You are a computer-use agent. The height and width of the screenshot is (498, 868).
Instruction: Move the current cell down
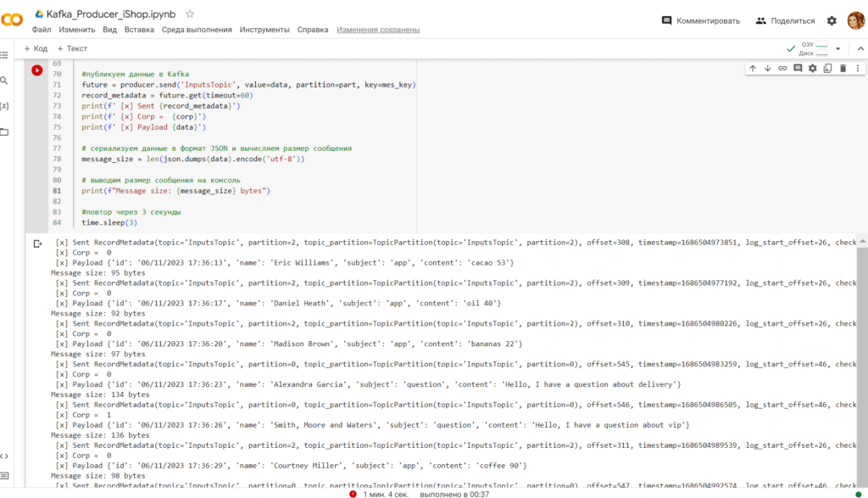[768, 69]
